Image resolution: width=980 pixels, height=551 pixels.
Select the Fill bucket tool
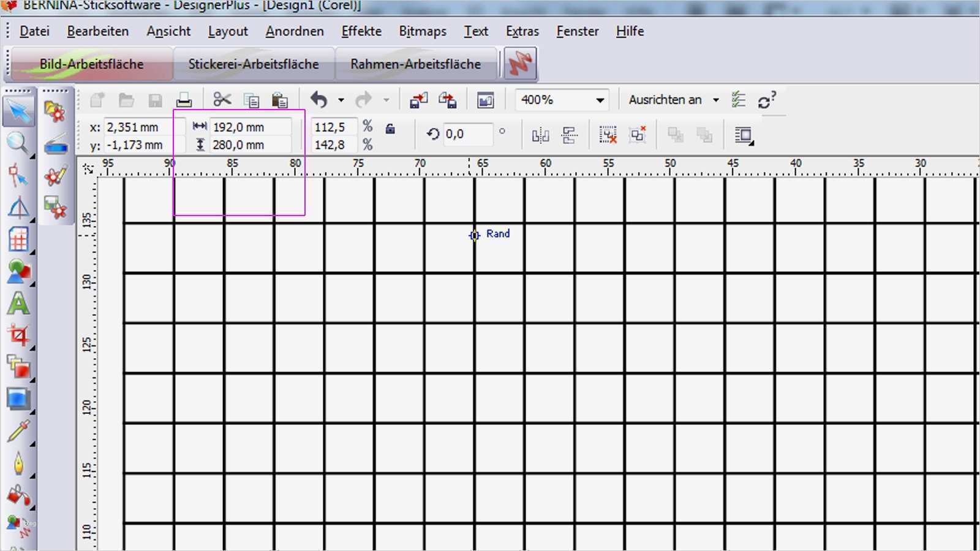(x=18, y=495)
